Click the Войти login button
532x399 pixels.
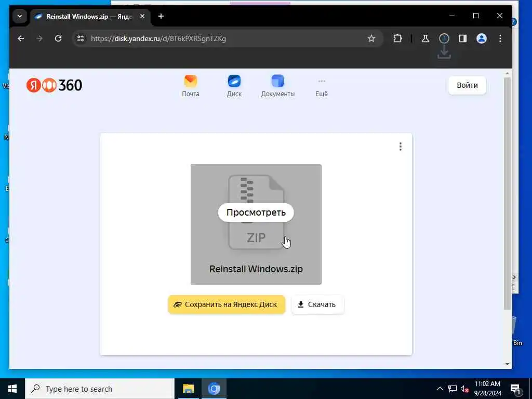pos(467,85)
